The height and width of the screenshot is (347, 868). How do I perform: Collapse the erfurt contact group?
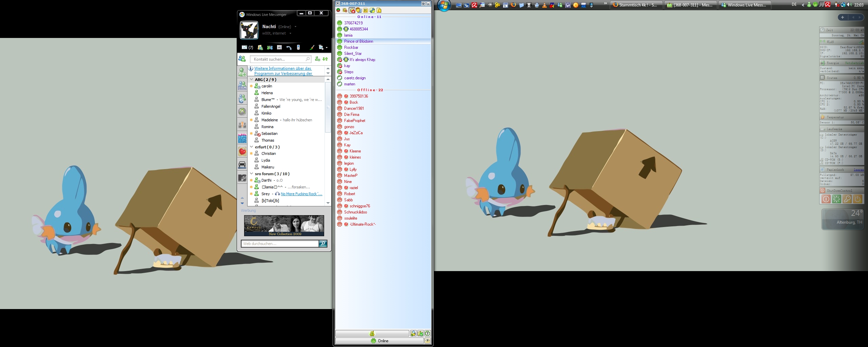point(252,147)
